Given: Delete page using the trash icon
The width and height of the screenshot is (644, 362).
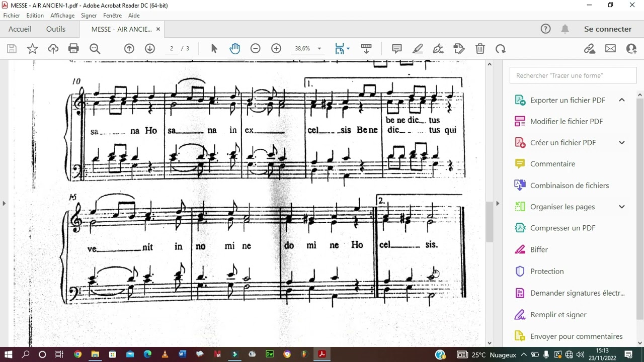Looking at the screenshot, I should point(480,49).
